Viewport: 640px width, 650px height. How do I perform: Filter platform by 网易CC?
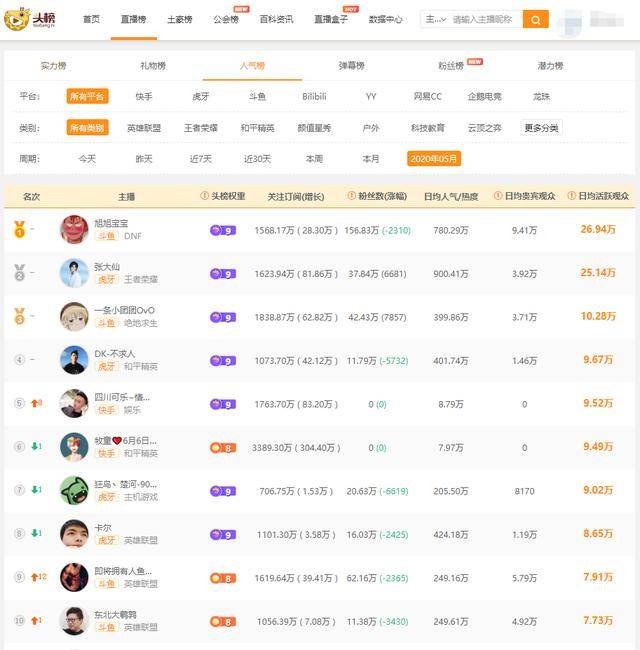[428, 96]
